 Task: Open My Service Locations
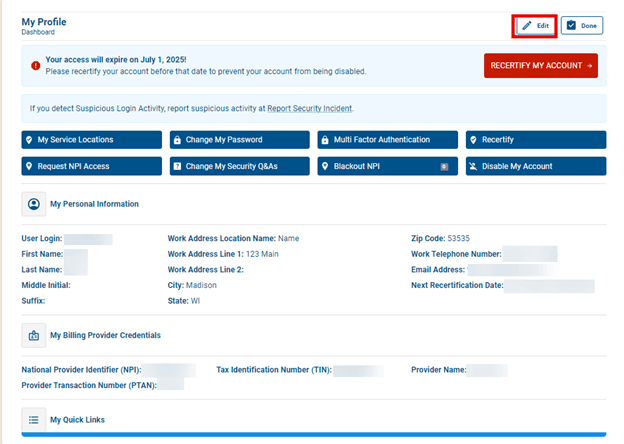pyautogui.click(x=91, y=140)
